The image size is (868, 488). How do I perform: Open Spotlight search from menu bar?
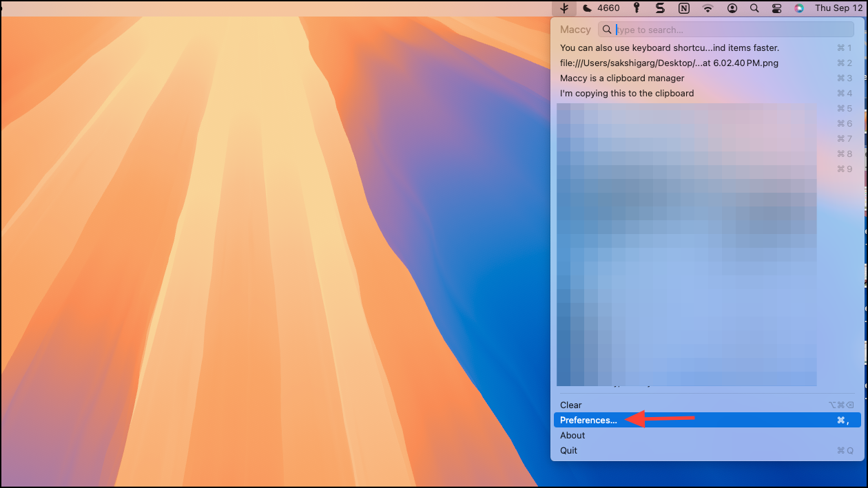(754, 8)
